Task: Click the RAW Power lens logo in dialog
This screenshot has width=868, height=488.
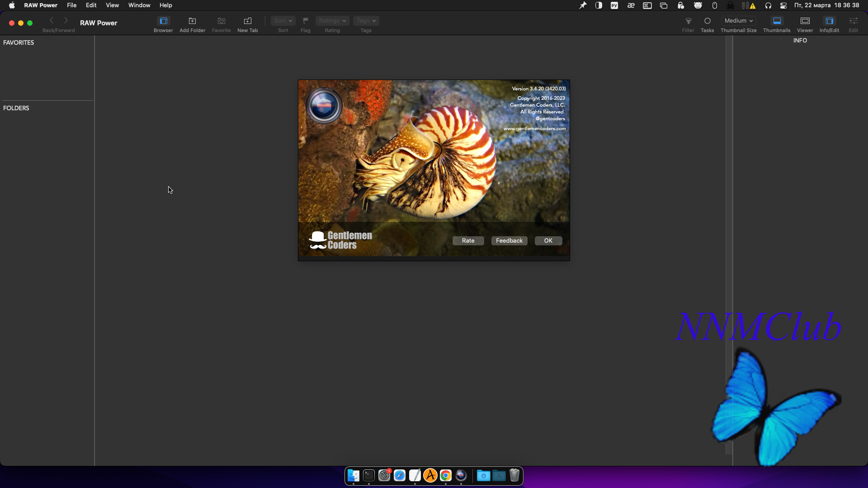Action: pos(324,106)
